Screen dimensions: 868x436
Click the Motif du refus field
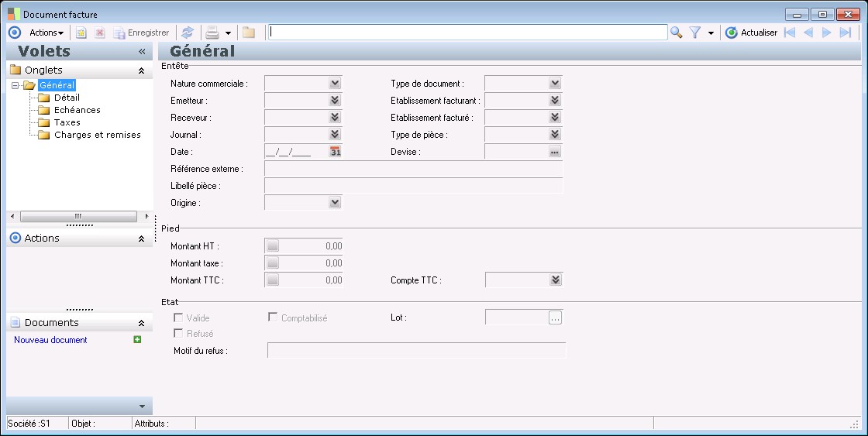[x=416, y=350]
